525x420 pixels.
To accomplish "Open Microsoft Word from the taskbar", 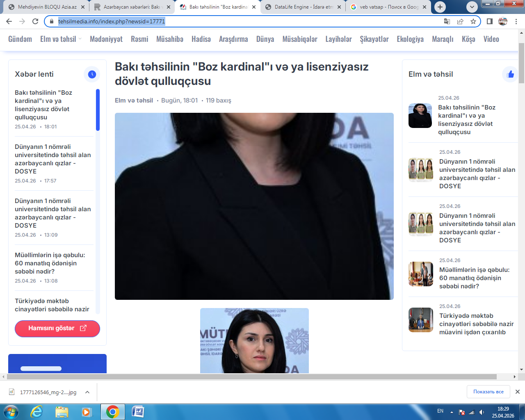I will (138, 411).
